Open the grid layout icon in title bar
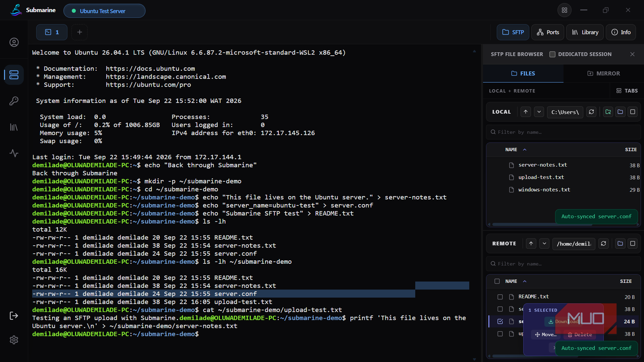 pyautogui.click(x=565, y=10)
